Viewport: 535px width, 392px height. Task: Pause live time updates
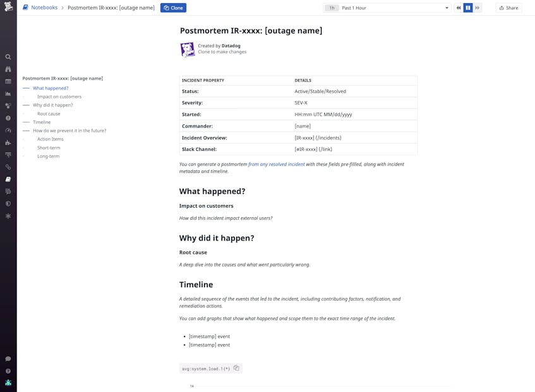[468, 8]
